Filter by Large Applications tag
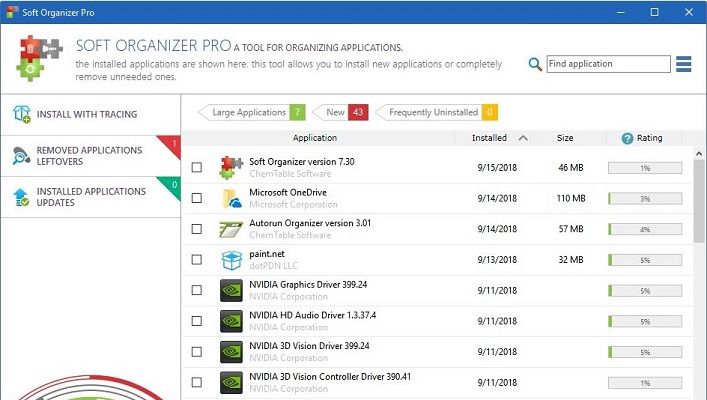Image resolution: width=707 pixels, height=400 pixels. point(251,112)
